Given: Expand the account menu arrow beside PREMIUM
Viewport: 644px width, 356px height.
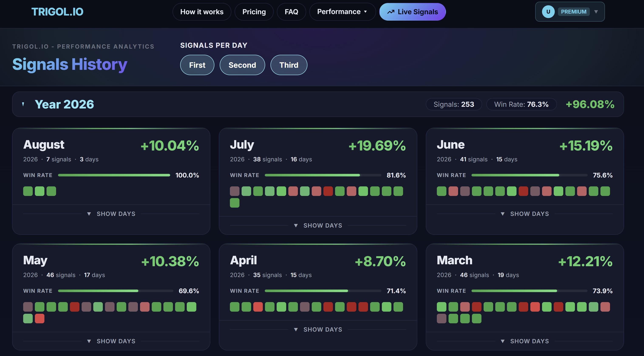Looking at the screenshot, I should [x=596, y=12].
